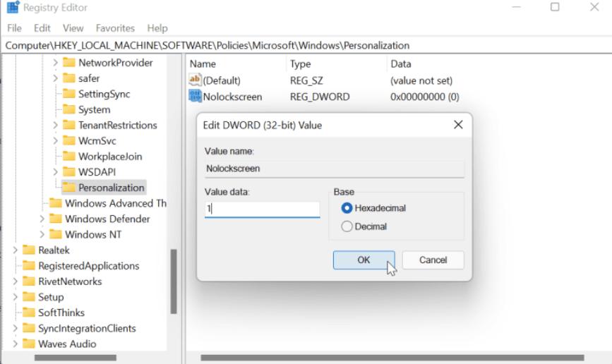This screenshot has height=364, width=612.
Task: Expand the Realtek key
Action: pyautogui.click(x=16, y=250)
